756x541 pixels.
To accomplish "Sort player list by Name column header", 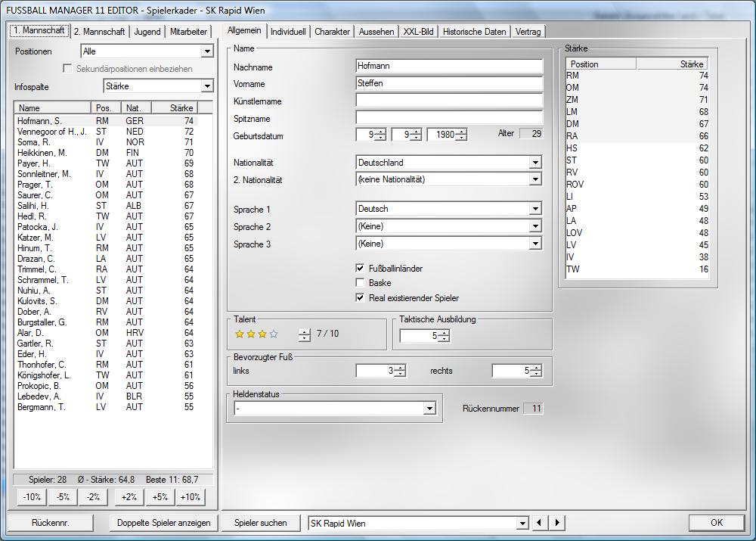I will (53, 108).
